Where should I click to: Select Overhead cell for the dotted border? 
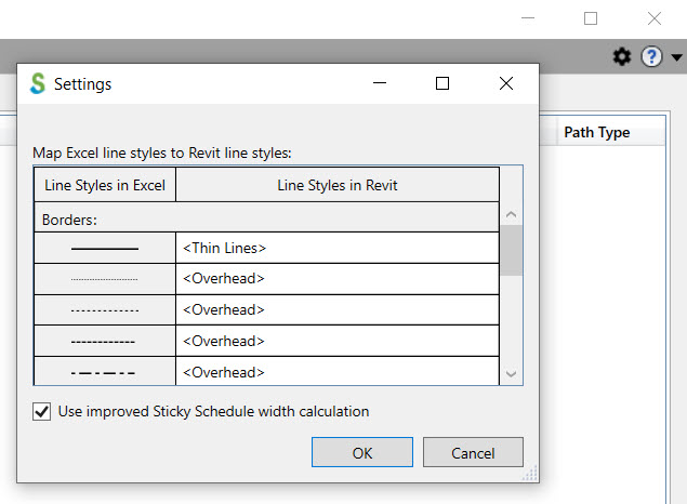[337, 279]
